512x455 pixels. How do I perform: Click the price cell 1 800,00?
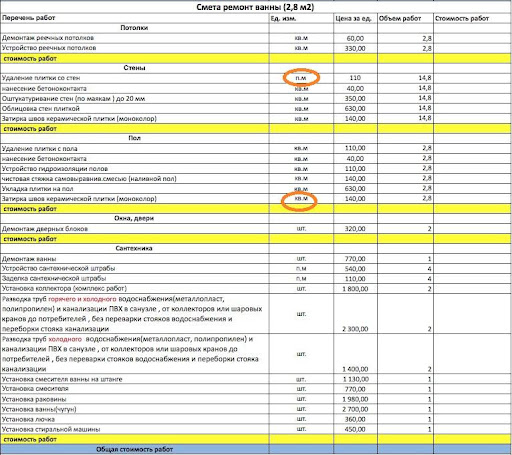(355, 289)
